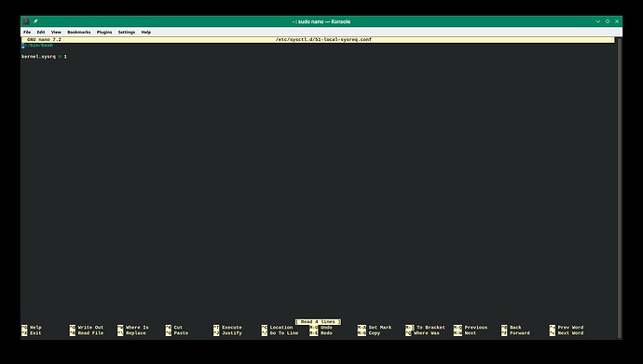Click the '#!/bin/bash' line

point(37,46)
